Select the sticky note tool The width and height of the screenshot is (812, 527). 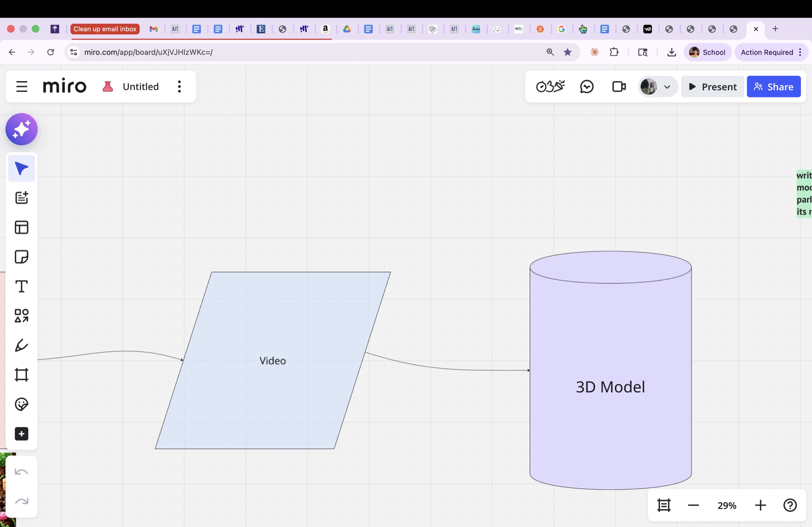point(21,257)
